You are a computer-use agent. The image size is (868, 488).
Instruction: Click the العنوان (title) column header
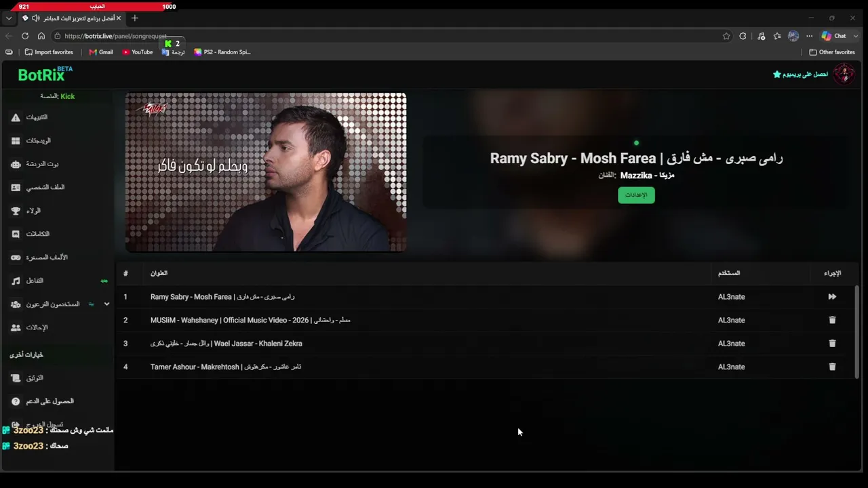[159, 273]
